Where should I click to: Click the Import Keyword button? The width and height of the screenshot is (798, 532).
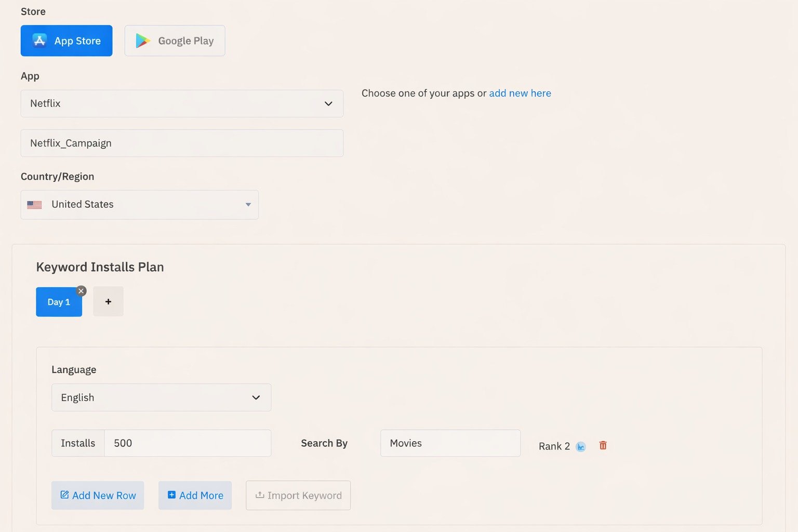pos(298,495)
